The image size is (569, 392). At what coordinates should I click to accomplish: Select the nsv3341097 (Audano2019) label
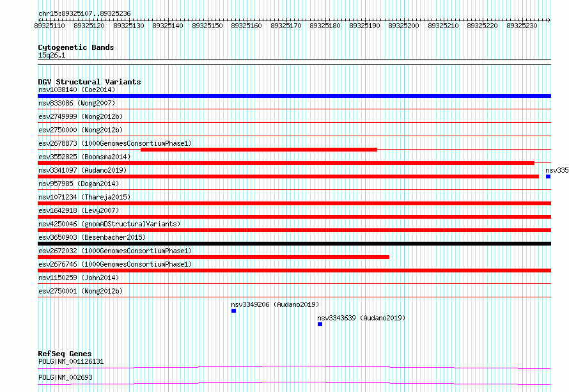coord(82,170)
